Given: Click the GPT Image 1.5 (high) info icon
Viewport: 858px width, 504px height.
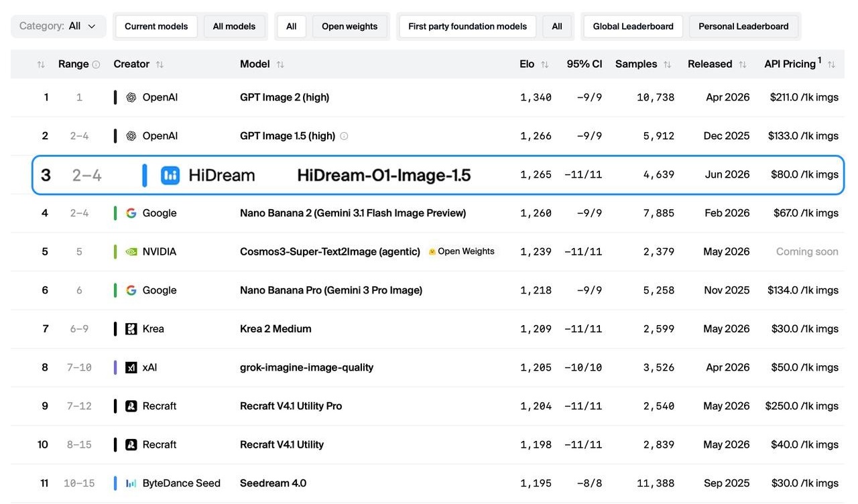Looking at the screenshot, I should coord(345,136).
